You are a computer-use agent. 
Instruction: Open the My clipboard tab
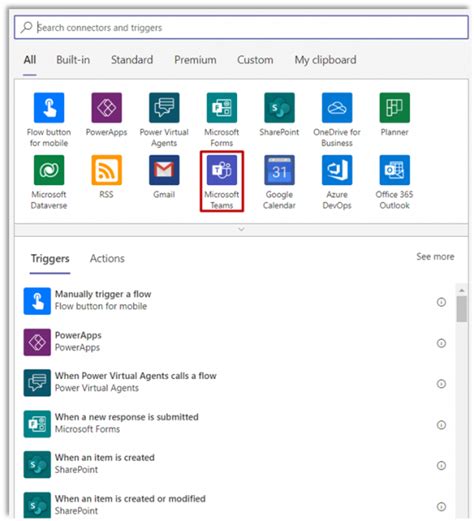pos(325,60)
